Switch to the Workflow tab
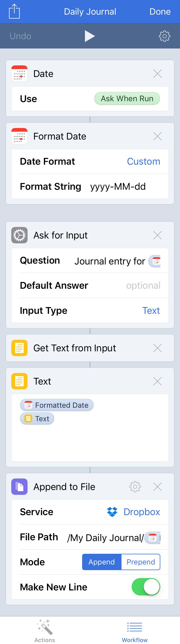 click(x=135, y=631)
